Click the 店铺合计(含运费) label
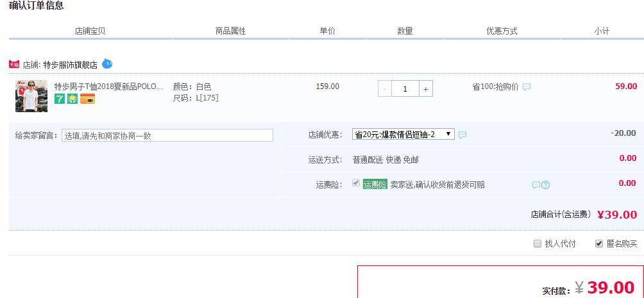 [x=561, y=214]
